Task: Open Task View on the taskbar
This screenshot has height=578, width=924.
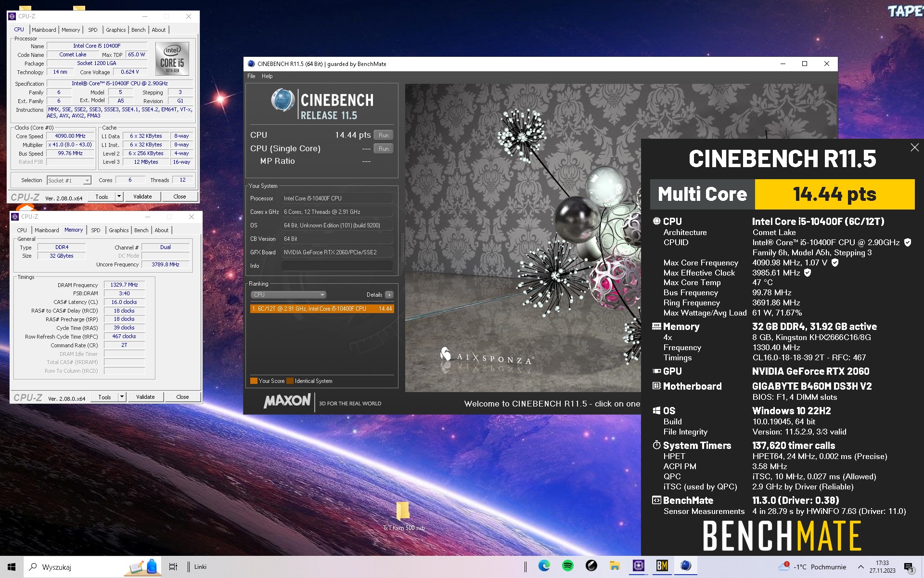Action: [x=173, y=567]
